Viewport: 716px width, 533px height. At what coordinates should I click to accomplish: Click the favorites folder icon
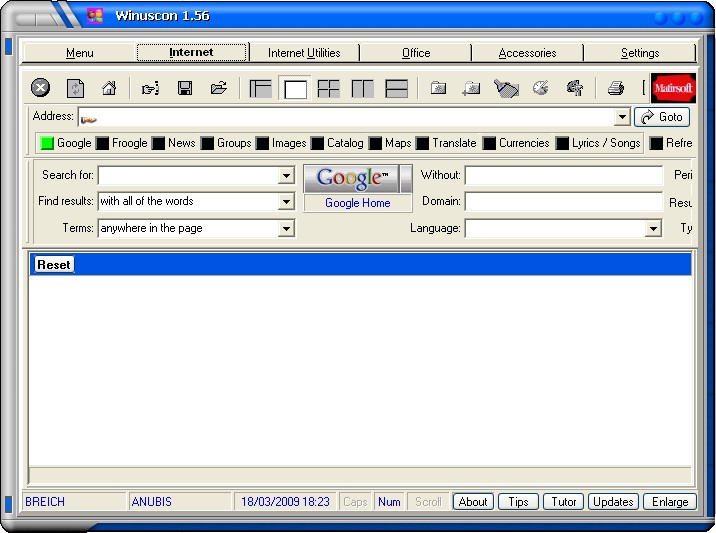[x=438, y=88]
